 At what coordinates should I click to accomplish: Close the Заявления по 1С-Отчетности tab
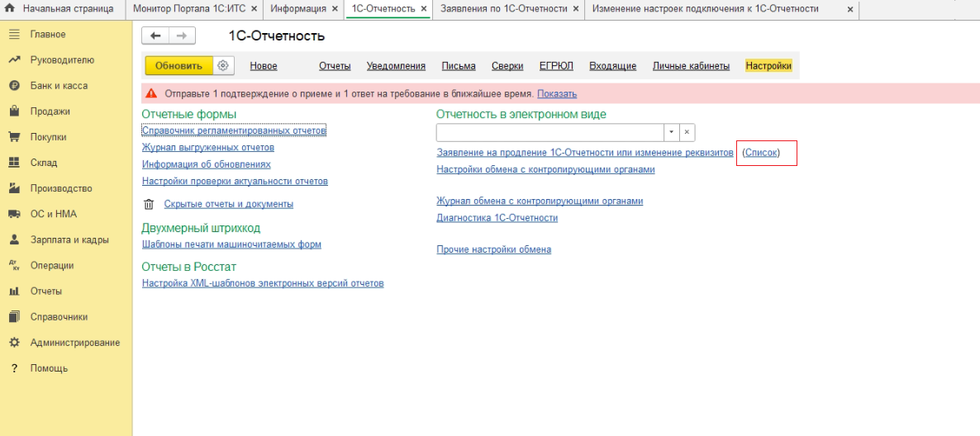coord(576,9)
